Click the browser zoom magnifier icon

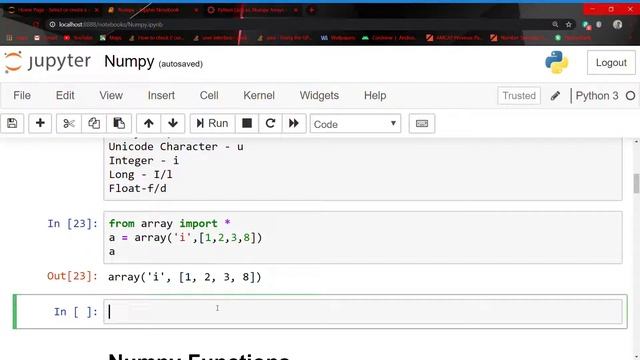point(555,24)
